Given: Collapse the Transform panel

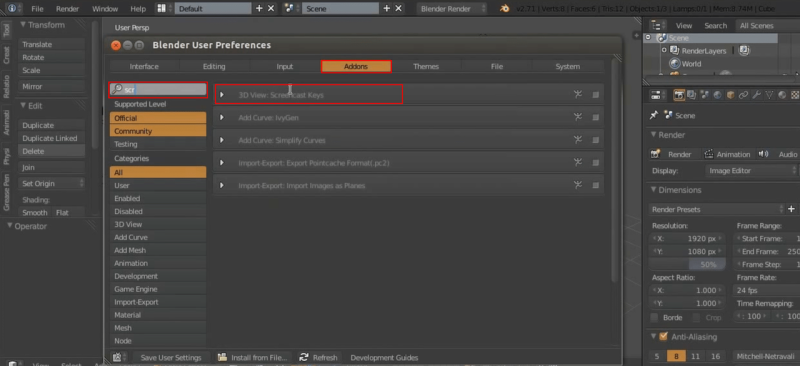Looking at the screenshot, I should pyautogui.click(x=23, y=25).
